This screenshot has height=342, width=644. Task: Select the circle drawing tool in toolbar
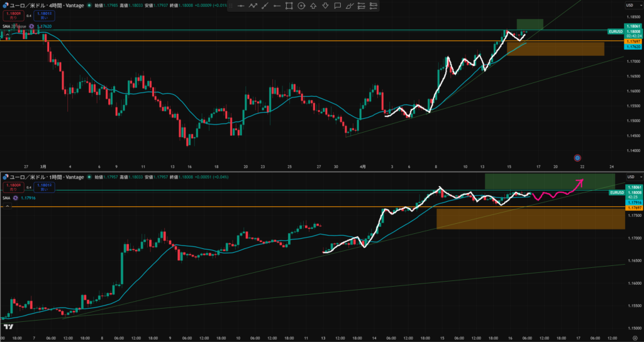coord(301,6)
